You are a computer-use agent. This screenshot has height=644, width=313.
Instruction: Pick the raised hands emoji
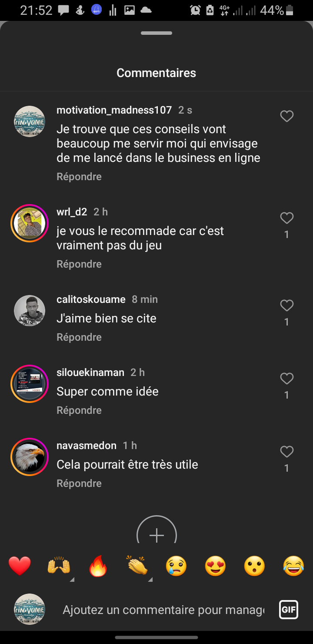coord(59,567)
